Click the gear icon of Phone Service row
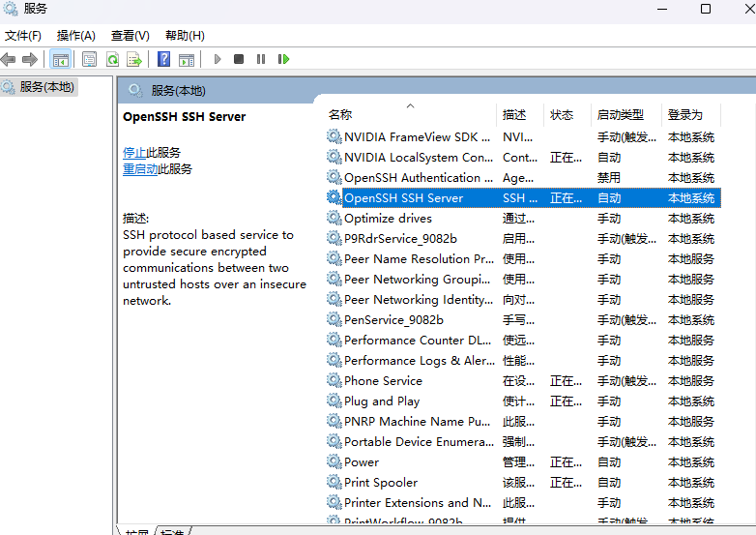The height and width of the screenshot is (535, 756). (334, 380)
